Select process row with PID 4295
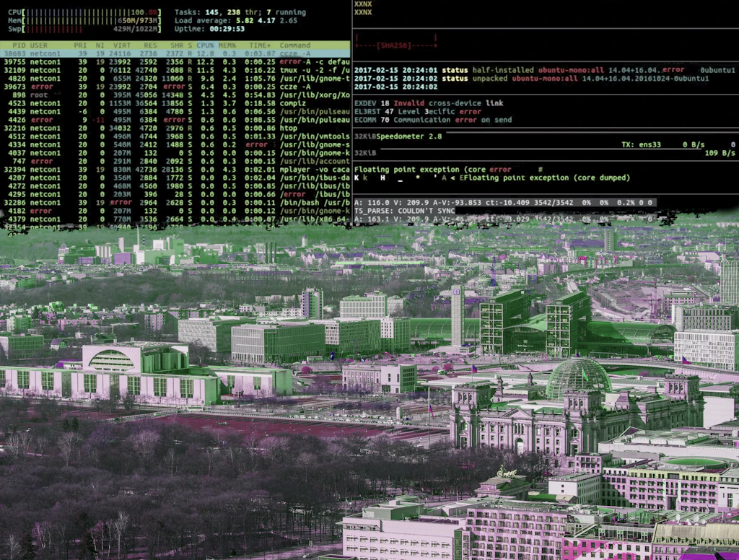The width and height of the screenshot is (739, 560). [175, 194]
